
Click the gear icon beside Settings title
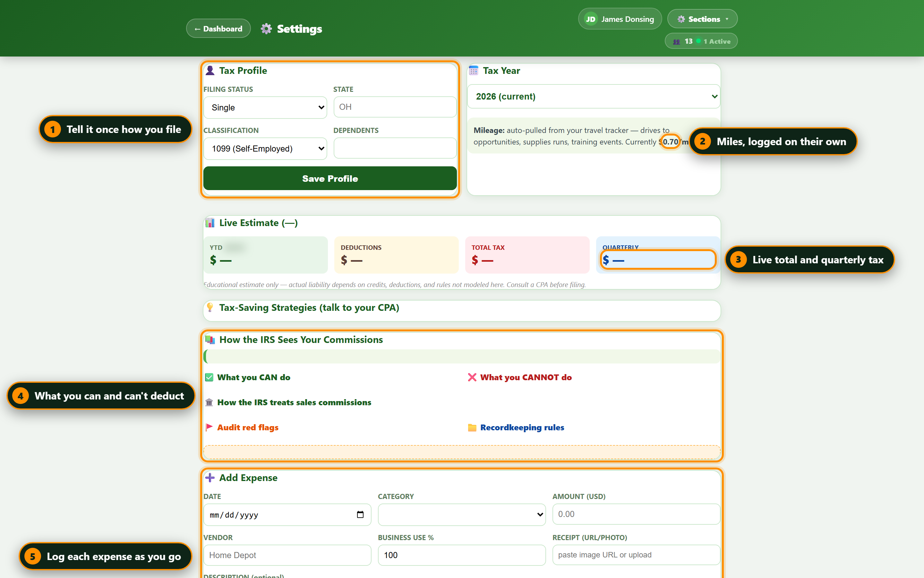pos(266,29)
